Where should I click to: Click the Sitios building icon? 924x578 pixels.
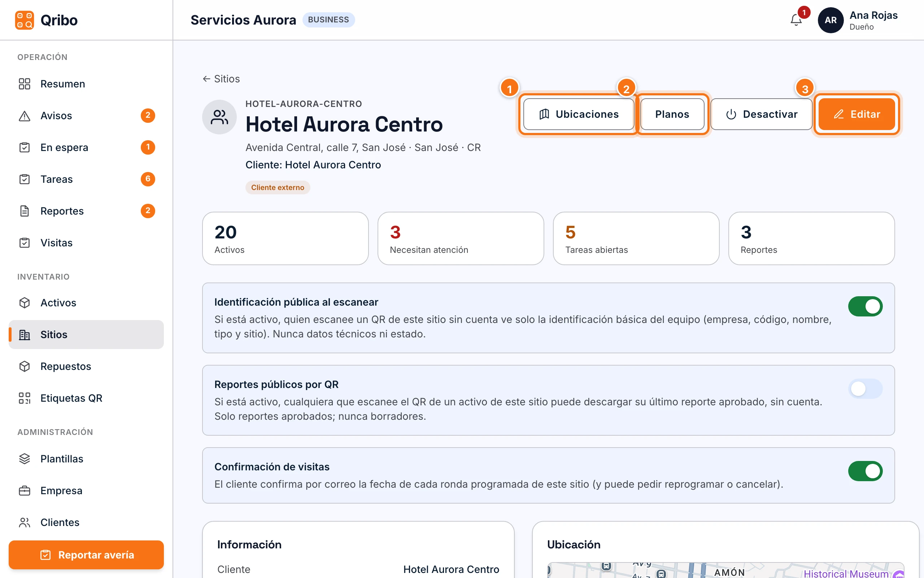point(25,335)
